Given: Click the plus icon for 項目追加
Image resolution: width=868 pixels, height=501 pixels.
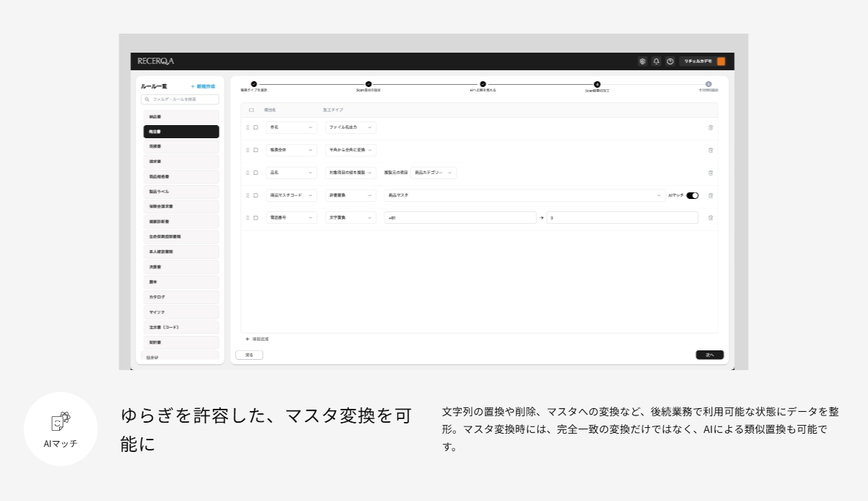Looking at the screenshot, I should 247,339.
